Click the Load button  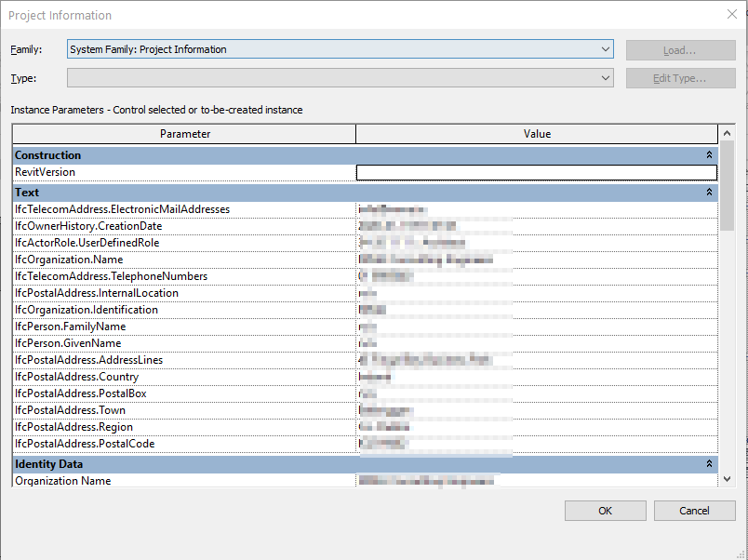pos(680,49)
